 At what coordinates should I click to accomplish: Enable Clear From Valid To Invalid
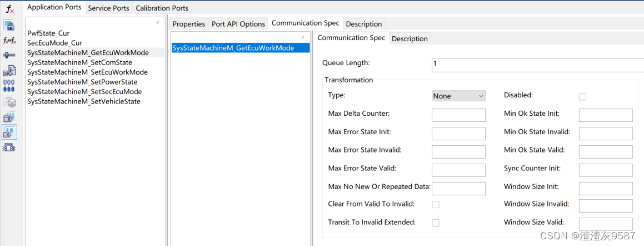[x=436, y=205]
